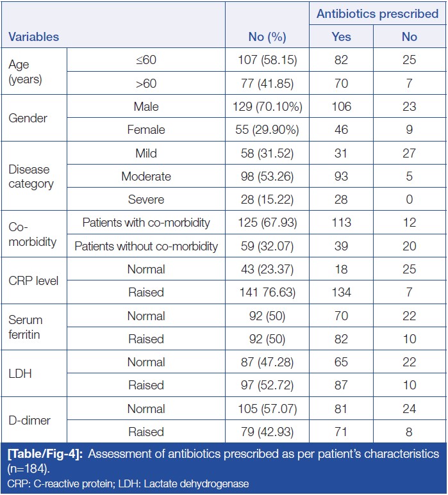Click the "Severe" disease category cell

point(146,200)
